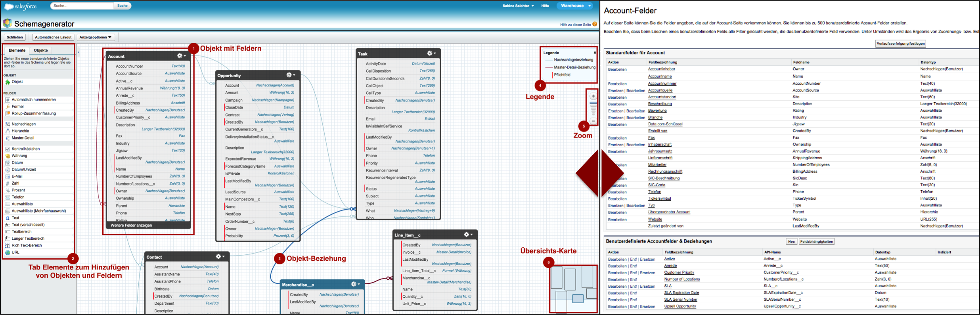Click Verlaufsverfolgung festlegen button
Image resolution: width=980 pixels, height=315 pixels.
pyautogui.click(x=900, y=44)
